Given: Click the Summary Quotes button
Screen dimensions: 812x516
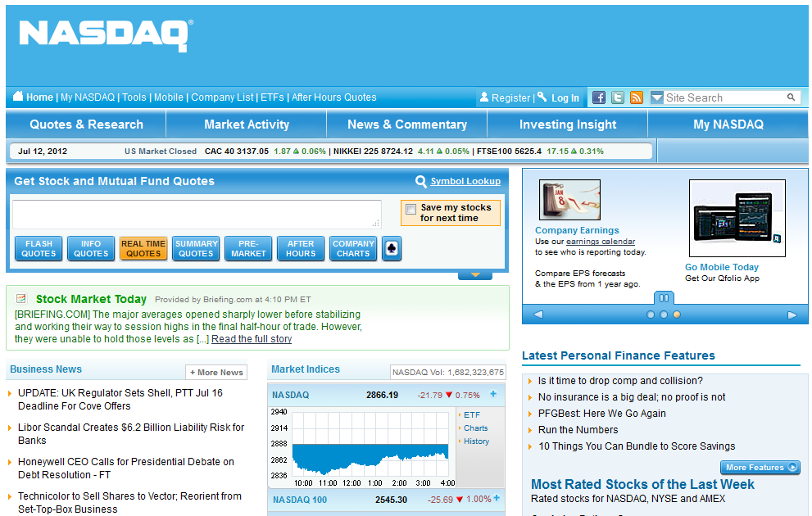Looking at the screenshot, I should click(x=197, y=248).
